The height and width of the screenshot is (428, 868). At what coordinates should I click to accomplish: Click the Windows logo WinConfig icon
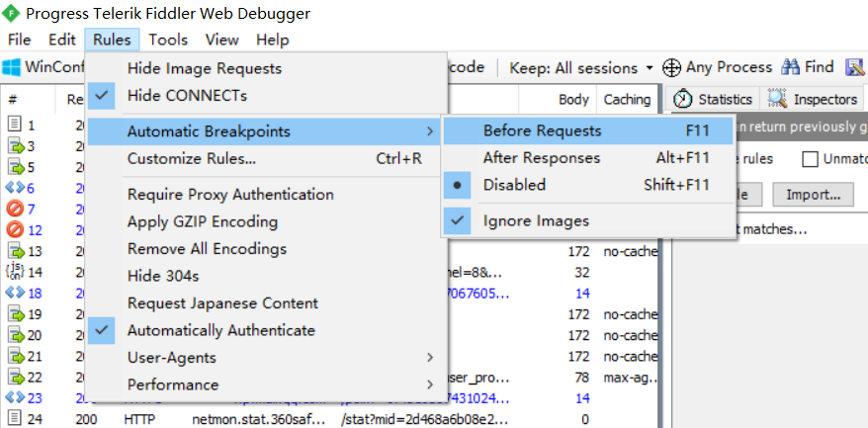pos(11,67)
